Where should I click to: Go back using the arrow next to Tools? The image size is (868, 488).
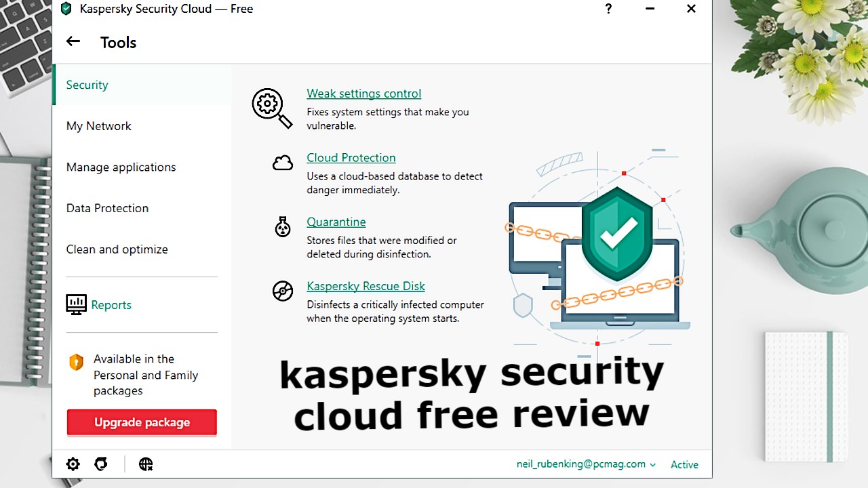(73, 42)
